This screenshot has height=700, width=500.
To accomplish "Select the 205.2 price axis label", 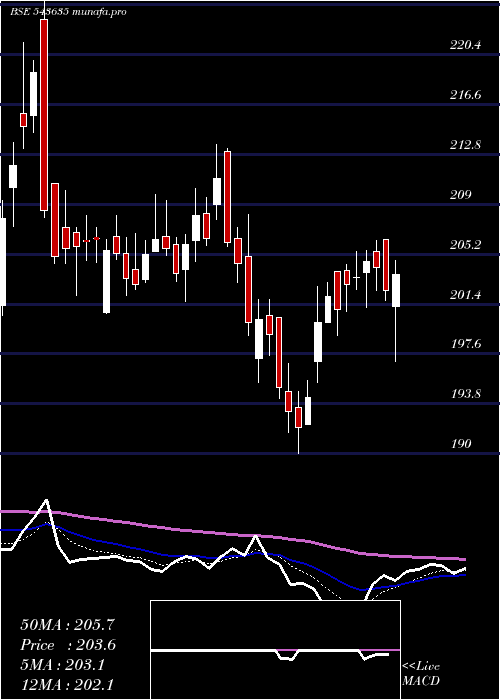I will 465,245.
